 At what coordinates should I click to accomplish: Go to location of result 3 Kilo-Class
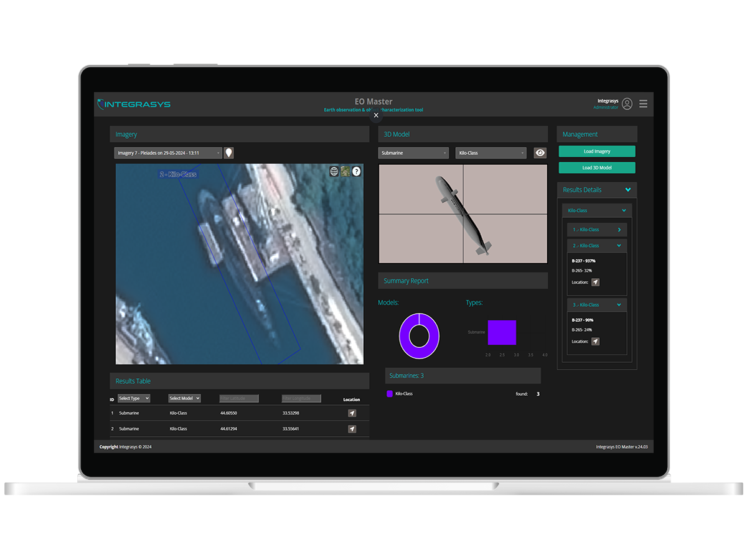[595, 342]
